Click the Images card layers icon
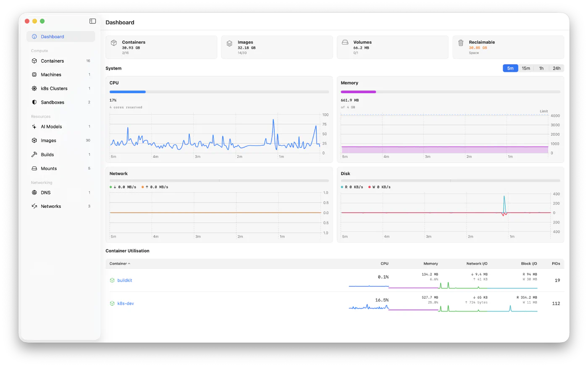Image resolution: width=588 pixels, height=367 pixels. click(x=229, y=43)
